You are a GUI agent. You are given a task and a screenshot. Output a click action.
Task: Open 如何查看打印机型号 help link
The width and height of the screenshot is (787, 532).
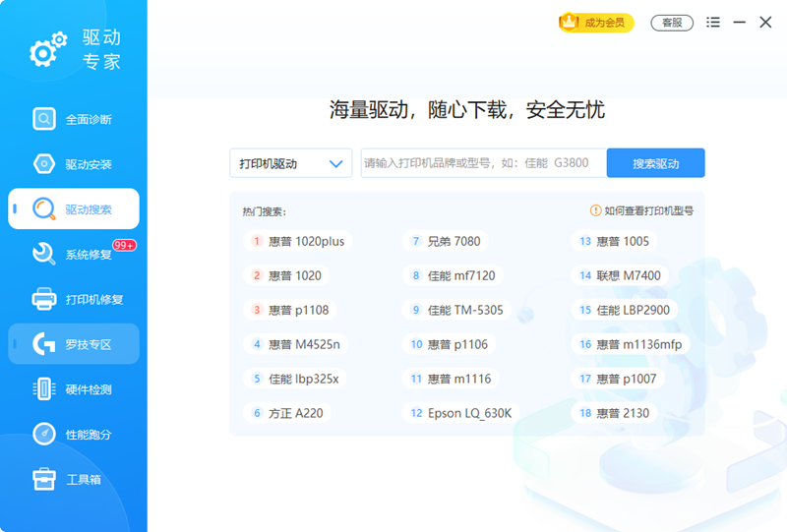point(648,210)
